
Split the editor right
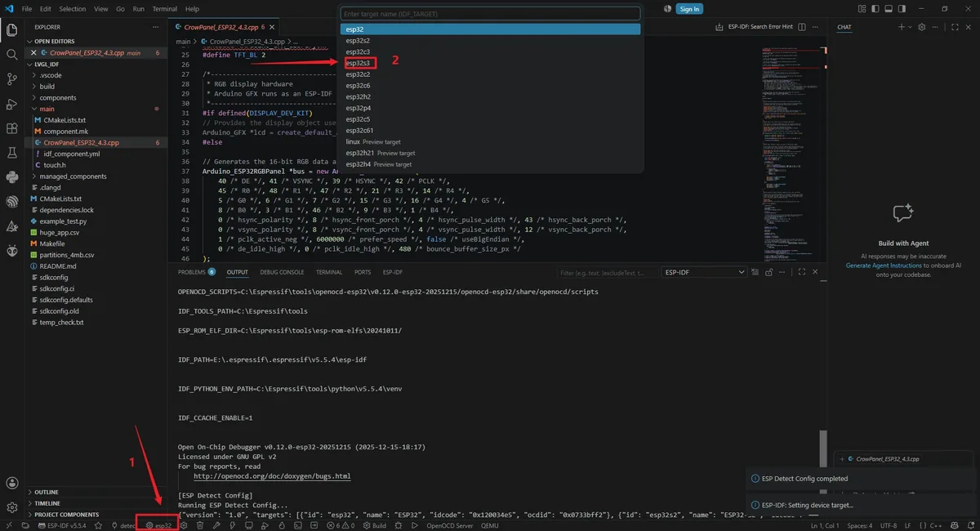pos(803,27)
